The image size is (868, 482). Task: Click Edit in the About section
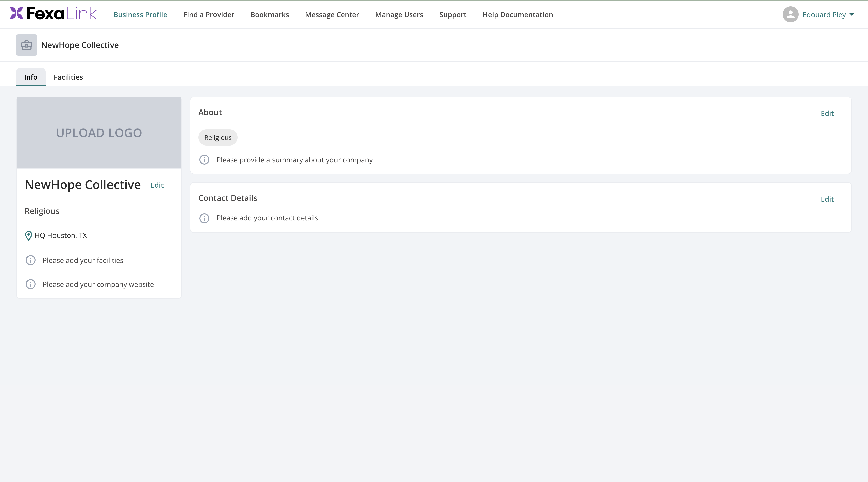click(x=827, y=113)
